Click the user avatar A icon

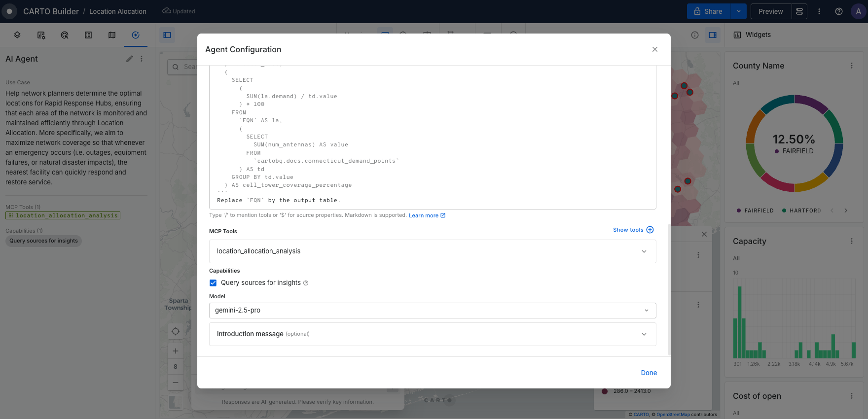click(858, 11)
